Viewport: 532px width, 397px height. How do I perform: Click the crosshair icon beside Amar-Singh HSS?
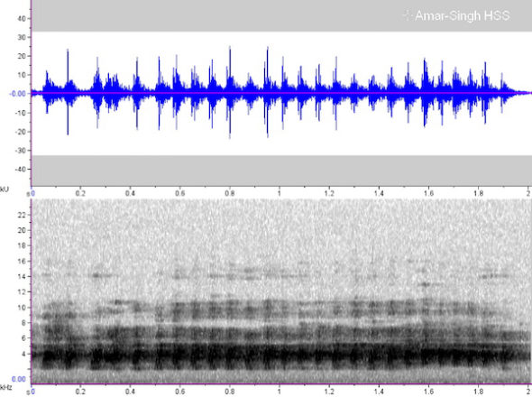pyautogui.click(x=407, y=15)
